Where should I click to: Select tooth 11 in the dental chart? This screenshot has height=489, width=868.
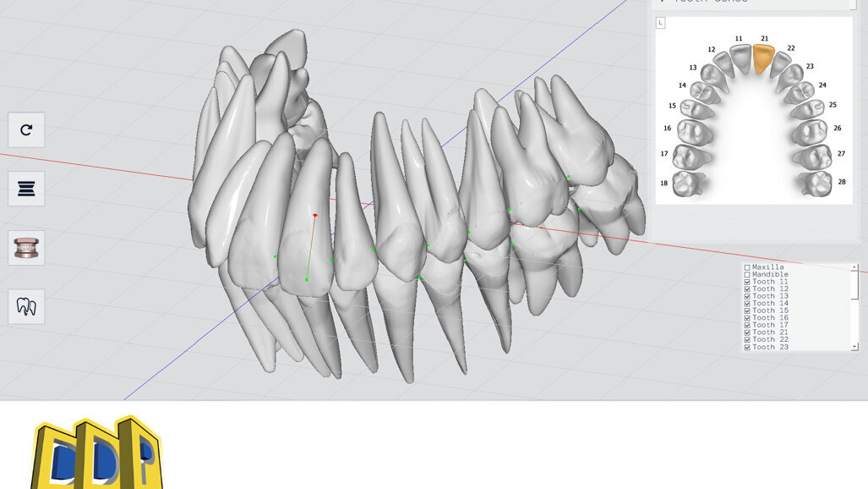pyautogui.click(x=740, y=58)
